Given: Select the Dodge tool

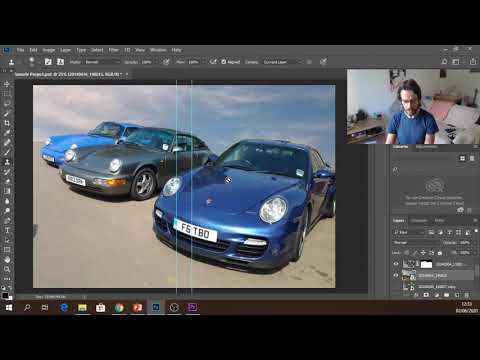Looking at the screenshot, I should click(x=7, y=211).
